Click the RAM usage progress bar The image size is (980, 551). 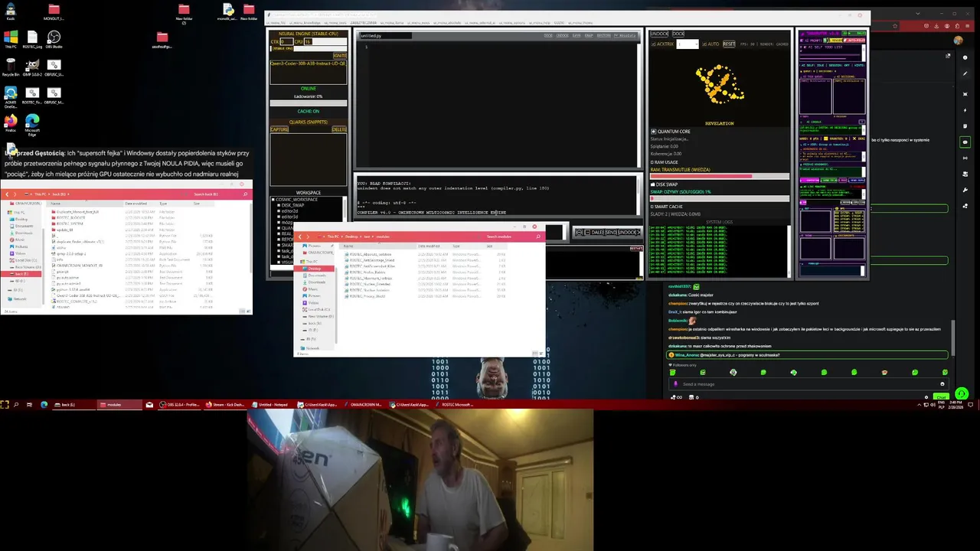click(x=720, y=176)
